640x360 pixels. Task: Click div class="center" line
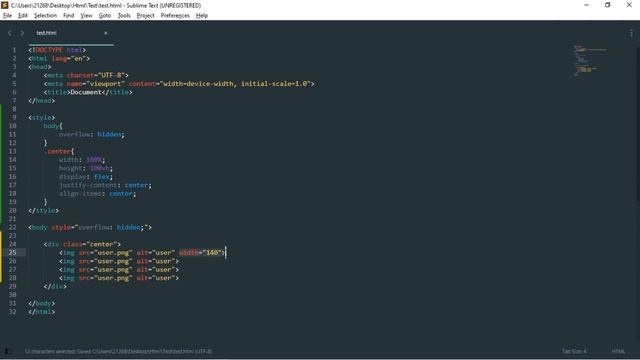click(x=82, y=244)
